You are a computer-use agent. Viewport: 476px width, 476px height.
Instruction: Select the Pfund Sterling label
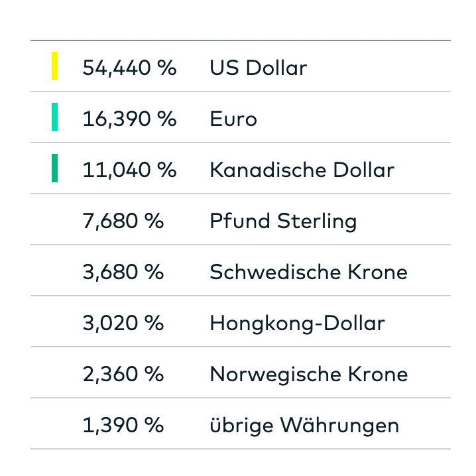283,221
